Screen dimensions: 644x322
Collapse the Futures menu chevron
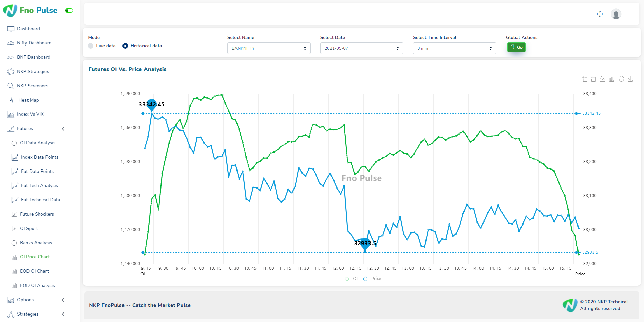63,129
